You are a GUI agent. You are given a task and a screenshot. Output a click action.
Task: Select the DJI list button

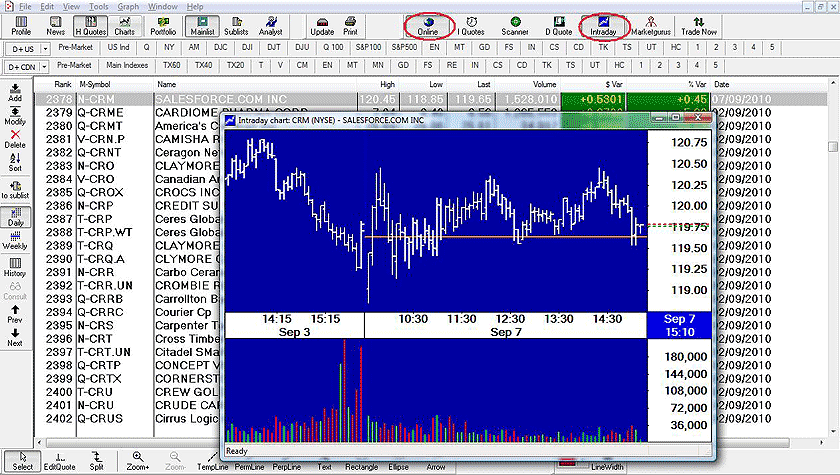tap(247, 47)
